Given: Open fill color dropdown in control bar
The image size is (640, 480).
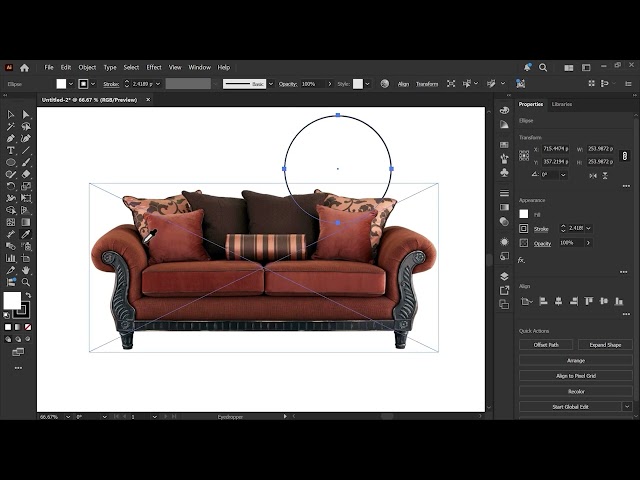Looking at the screenshot, I should click(71, 84).
